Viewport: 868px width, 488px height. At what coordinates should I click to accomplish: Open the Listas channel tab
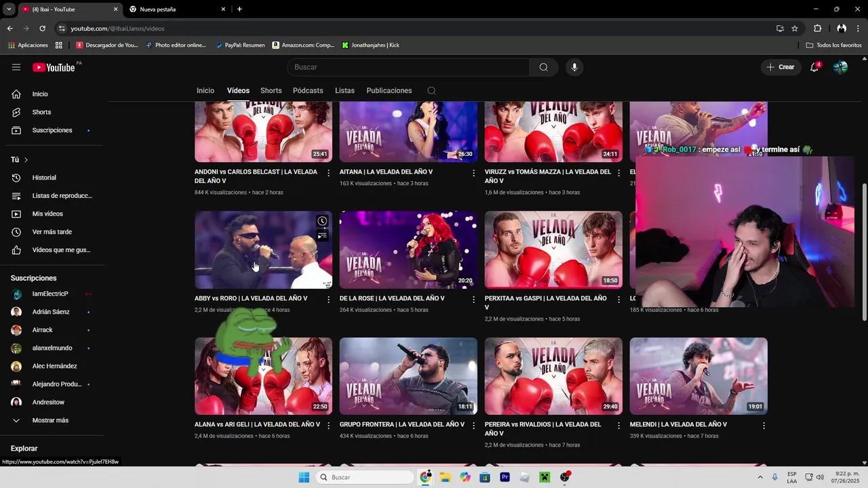(x=344, y=91)
